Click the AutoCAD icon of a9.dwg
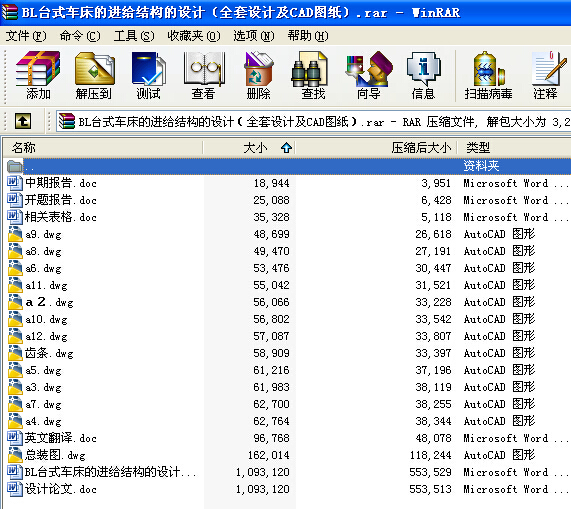Image resolution: width=571 pixels, height=509 pixels. (15, 234)
